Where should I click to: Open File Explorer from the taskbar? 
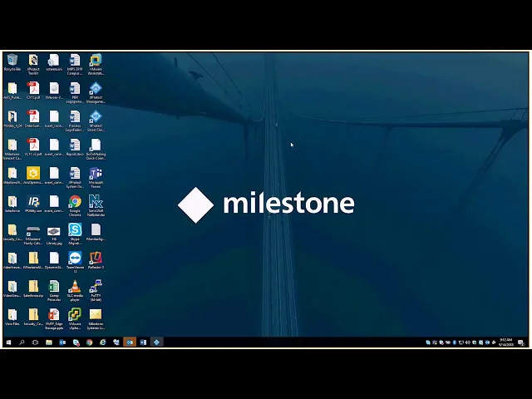[49, 342]
